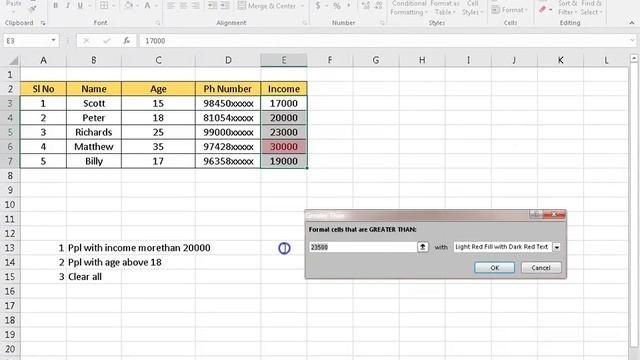The height and width of the screenshot is (360, 640).
Task: Click the Increase Decimal icon
Action: click(366, 6)
